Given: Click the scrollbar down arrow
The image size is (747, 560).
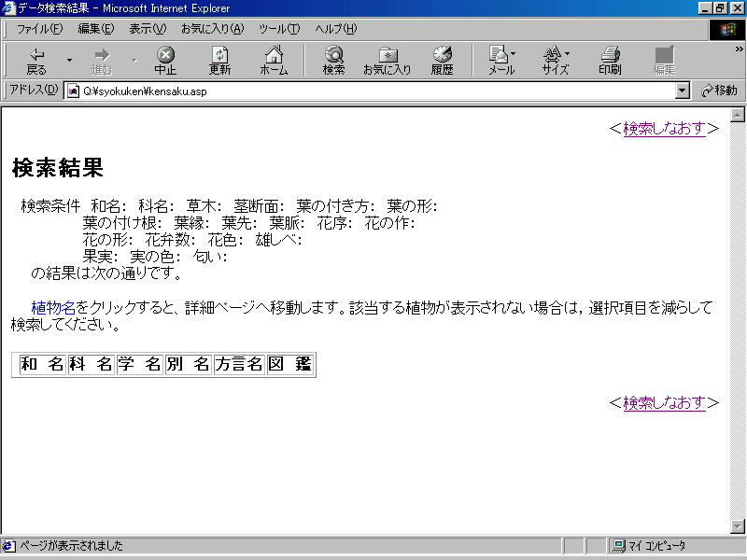Looking at the screenshot, I should point(738,526).
